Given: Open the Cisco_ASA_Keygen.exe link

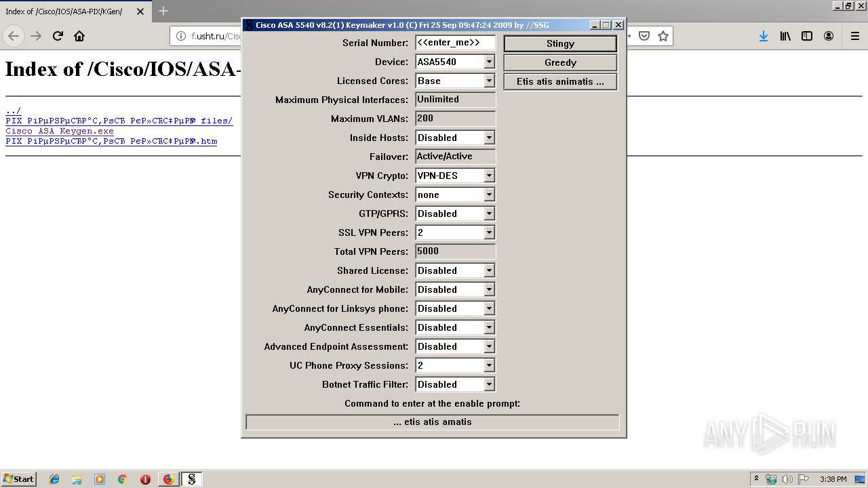Looking at the screenshot, I should click(x=60, y=131).
